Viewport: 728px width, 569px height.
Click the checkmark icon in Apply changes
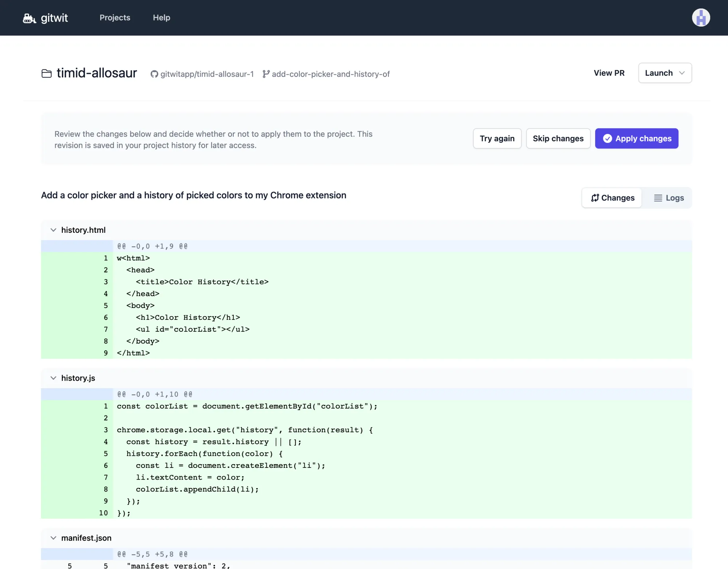pos(607,139)
